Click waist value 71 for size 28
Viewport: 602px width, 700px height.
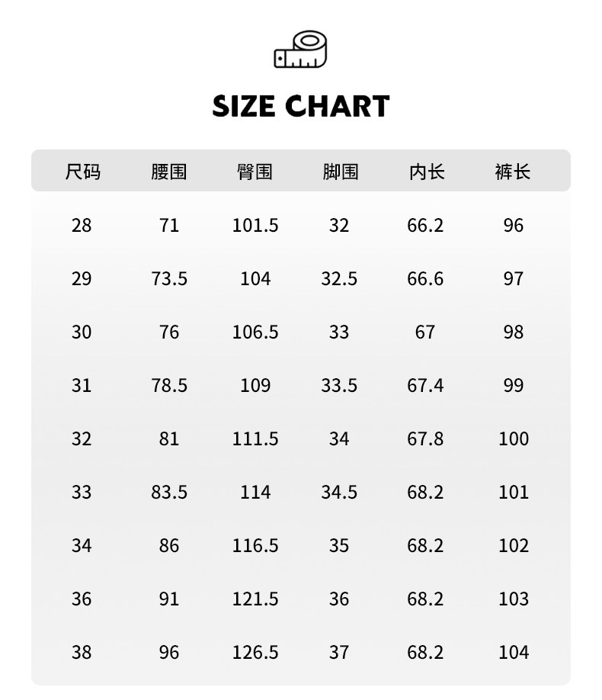click(169, 226)
